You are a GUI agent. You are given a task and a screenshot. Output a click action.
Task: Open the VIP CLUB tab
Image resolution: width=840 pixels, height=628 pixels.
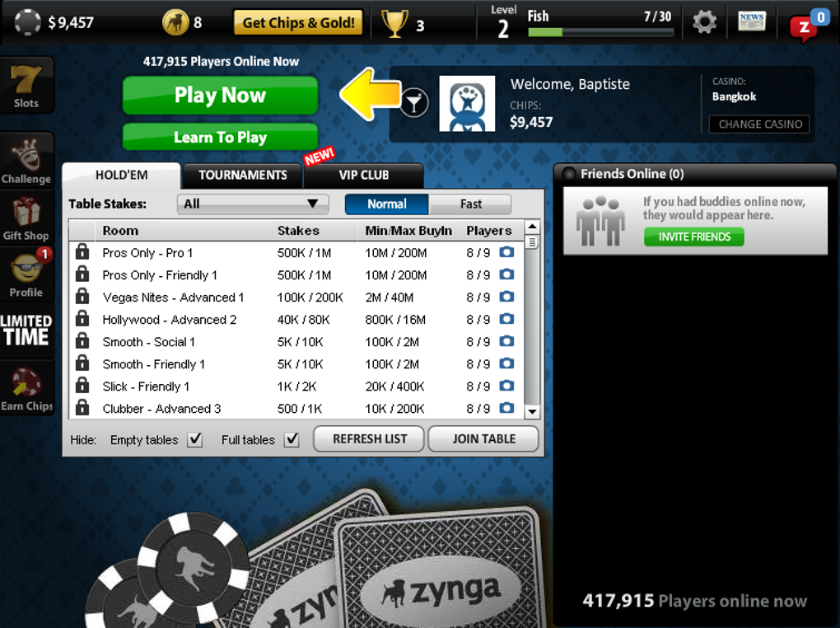coord(364,176)
